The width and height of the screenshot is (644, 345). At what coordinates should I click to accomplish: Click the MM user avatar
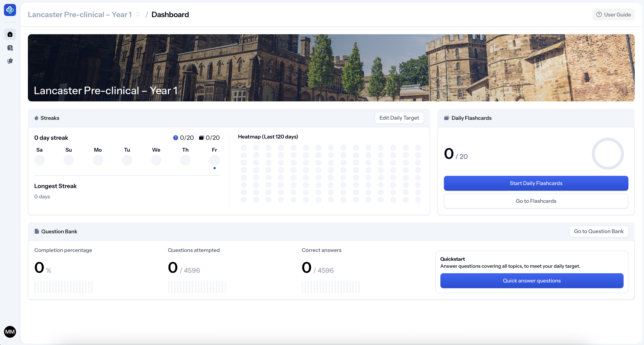(x=10, y=332)
